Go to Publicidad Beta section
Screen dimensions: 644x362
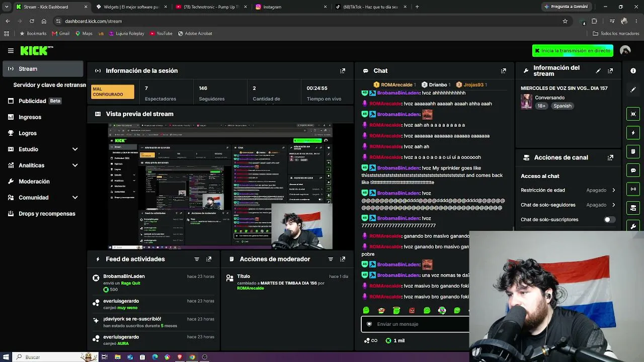[x=44, y=101]
